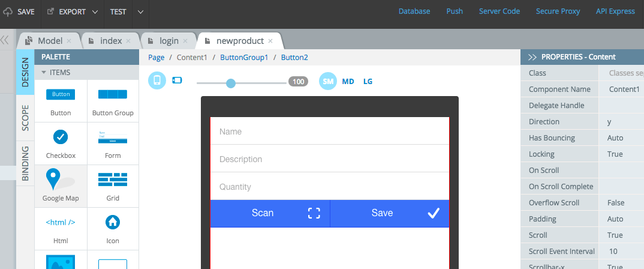644x269 pixels.
Task: Open the TEST dropdown arrow
Action: tap(140, 12)
